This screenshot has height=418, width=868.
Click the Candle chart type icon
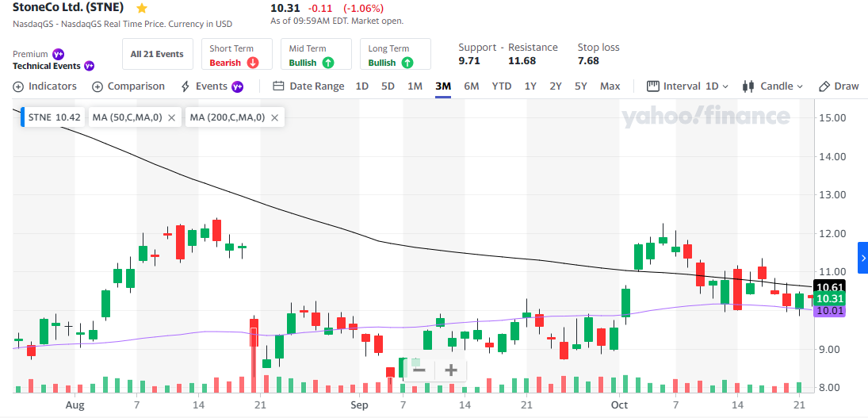[x=748, y=86]
